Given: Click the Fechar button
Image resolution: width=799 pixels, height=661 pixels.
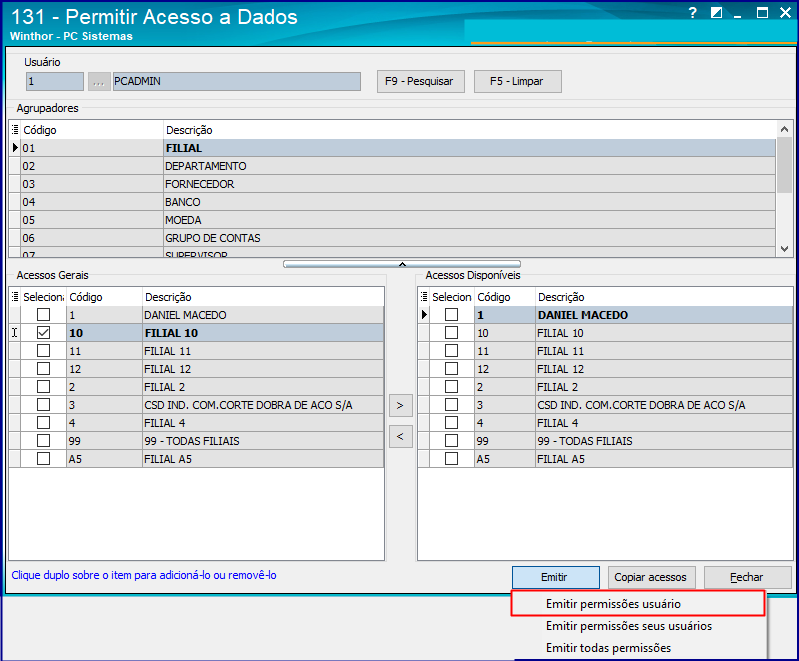Looking at the screenshot, I should tap(747, 577).
